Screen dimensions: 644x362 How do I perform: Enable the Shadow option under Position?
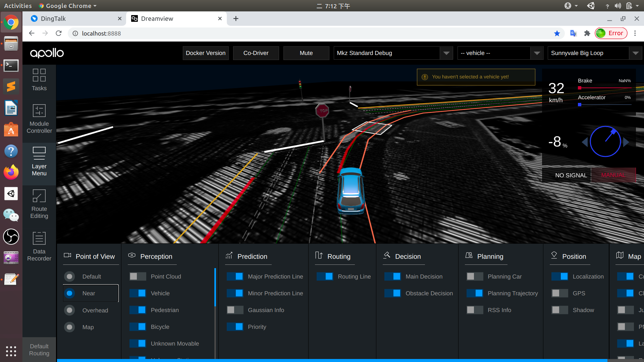559,310
